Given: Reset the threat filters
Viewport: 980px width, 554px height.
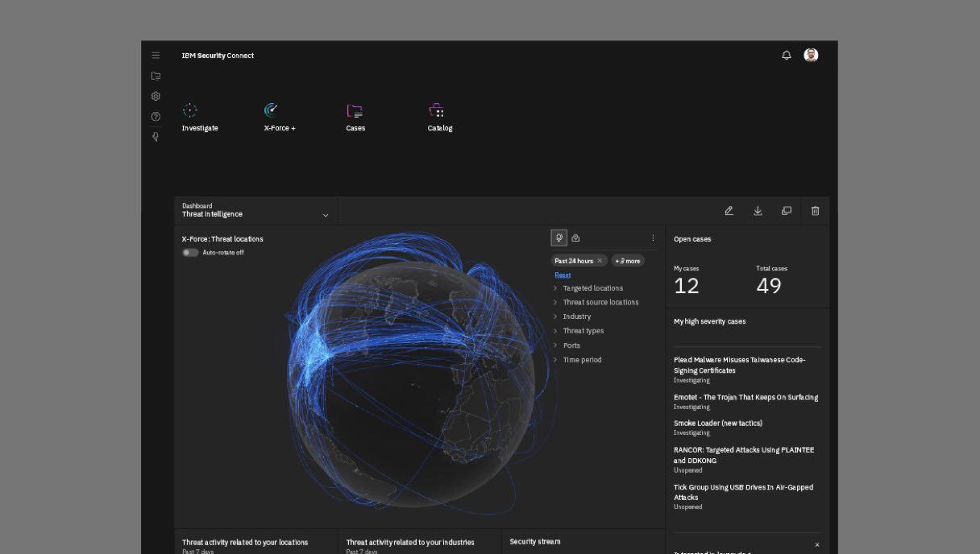Looking at the screenshot, I should pos(563,275).
